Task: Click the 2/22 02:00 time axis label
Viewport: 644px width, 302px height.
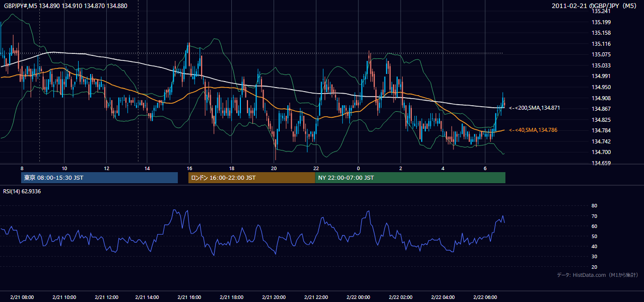Action: tap(400, 297)
